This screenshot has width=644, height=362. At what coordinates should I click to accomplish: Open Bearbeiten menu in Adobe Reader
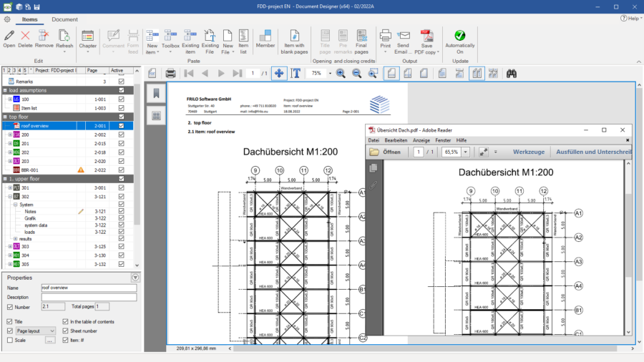coord(396,140)
